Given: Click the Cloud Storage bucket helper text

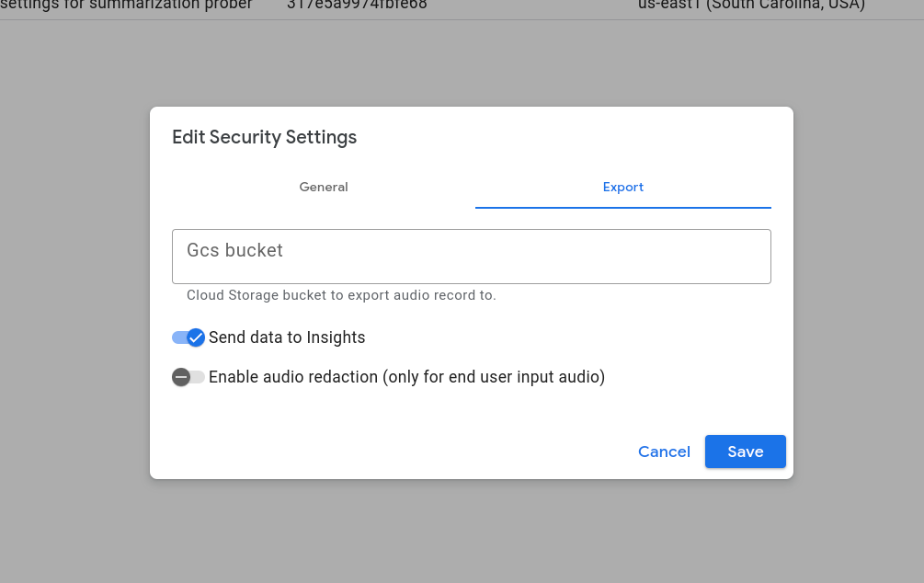Looking at the screenshot, I should (x=341, y=295).
